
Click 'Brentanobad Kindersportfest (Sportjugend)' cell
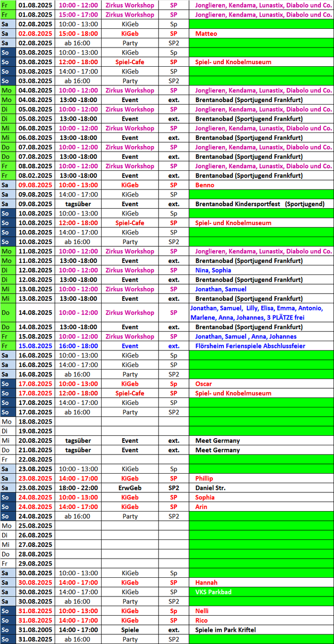[261, 204]
